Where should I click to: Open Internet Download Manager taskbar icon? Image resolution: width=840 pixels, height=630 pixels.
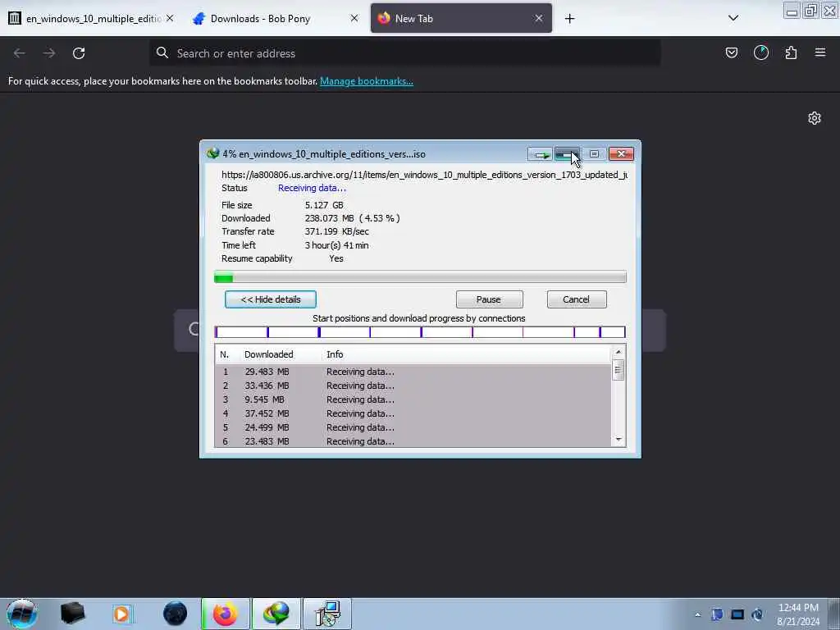[x=276, y=614]
